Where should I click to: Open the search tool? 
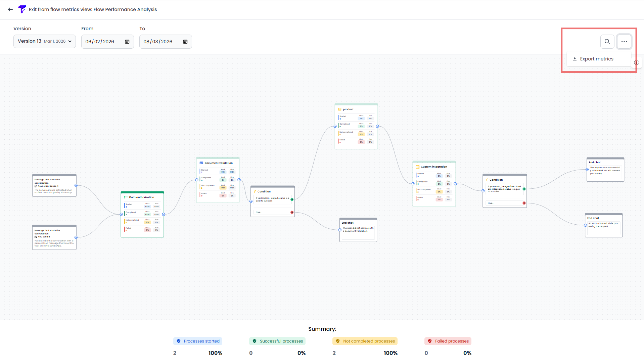click(x=607, y=42)
